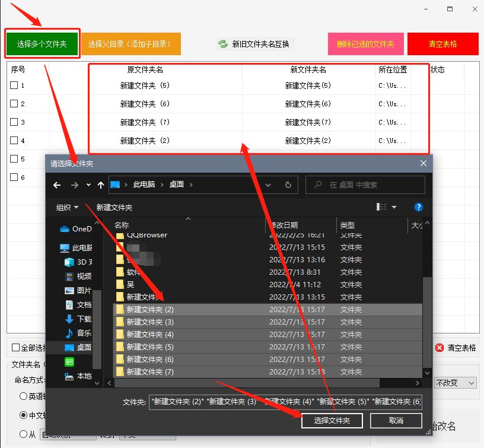Click the green 选择多个文件夹 button
This screenshot has width=484, height=448.
(42, 44)
